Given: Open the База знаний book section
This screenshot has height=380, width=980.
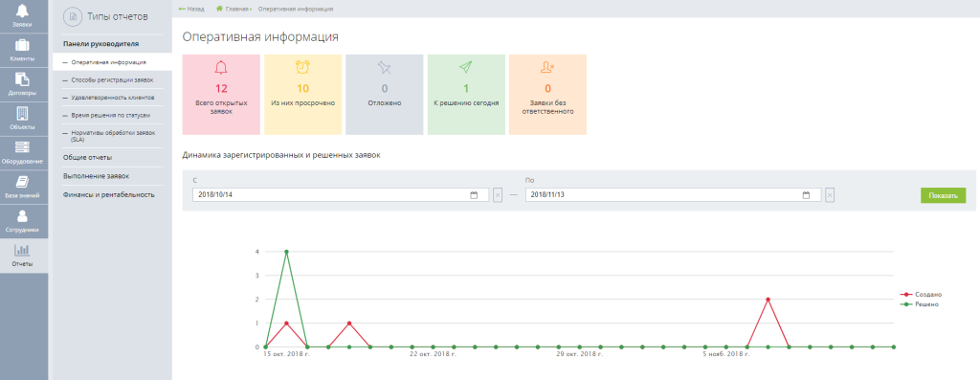Looking at the screenshot, I should tap(24, 188).
